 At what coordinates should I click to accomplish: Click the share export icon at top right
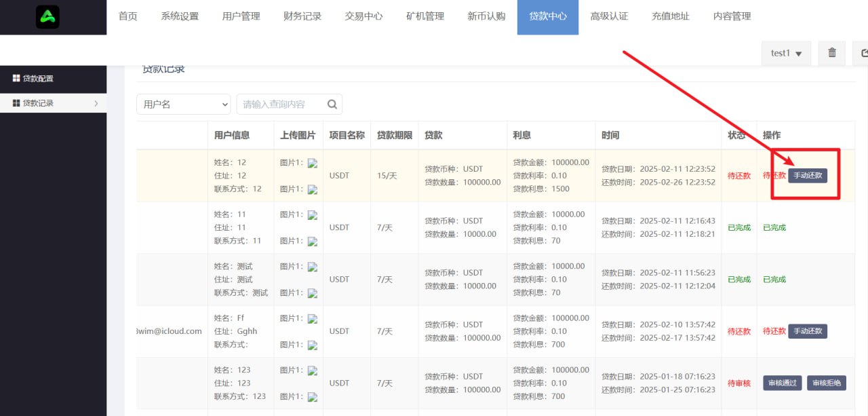pyautogui.click(x=863, y=53)
